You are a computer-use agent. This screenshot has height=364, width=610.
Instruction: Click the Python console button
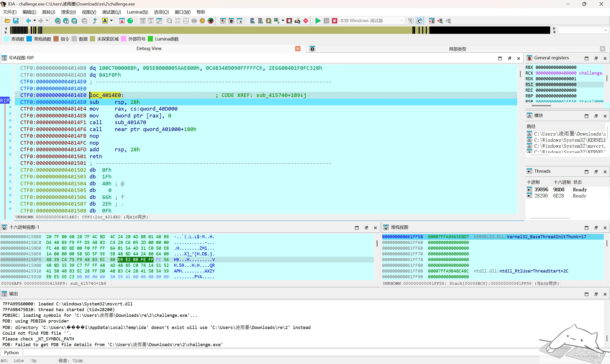click(x=11, y=353)
